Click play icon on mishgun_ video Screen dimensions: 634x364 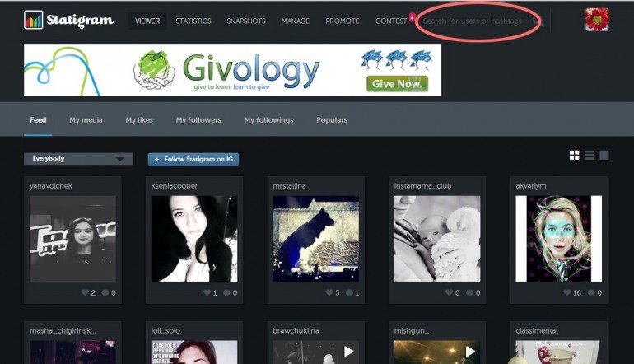coord(470,352)
